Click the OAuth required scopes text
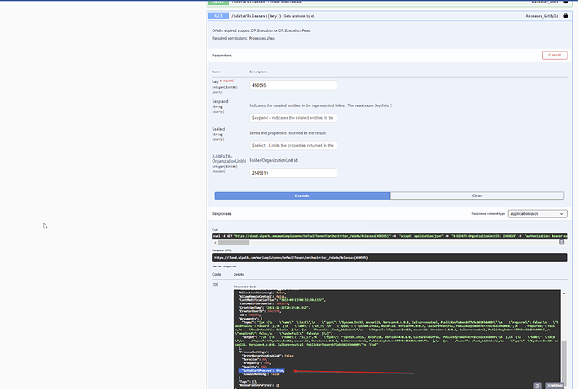Image resolution: width=582 pixels, height=392 pixels. pos(261,30)
